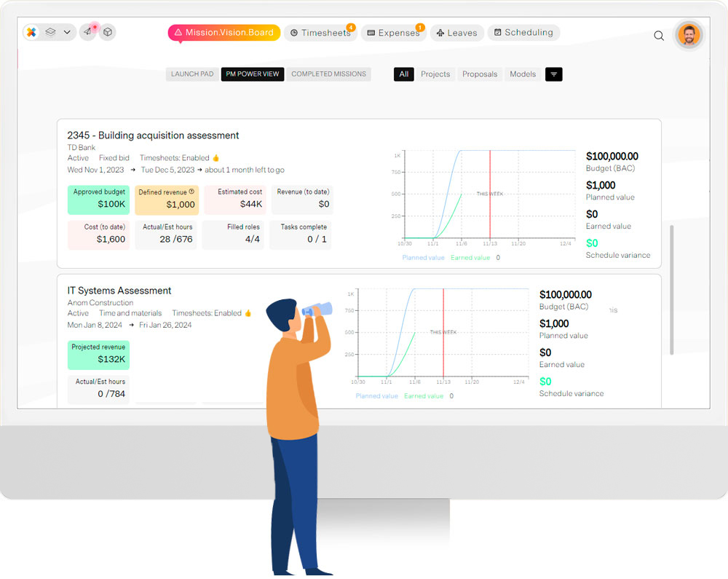Click the Leaves icon in the navigation

point(440,32)
